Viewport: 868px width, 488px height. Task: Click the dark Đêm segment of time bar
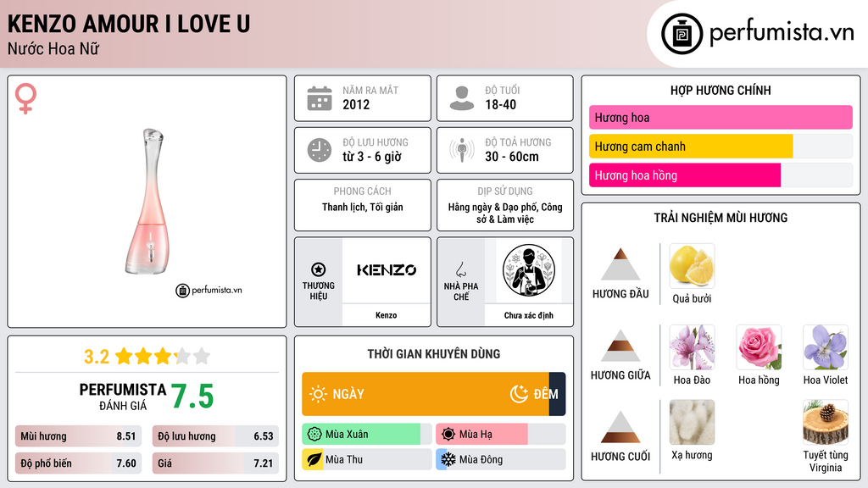[x=558, y=394]
